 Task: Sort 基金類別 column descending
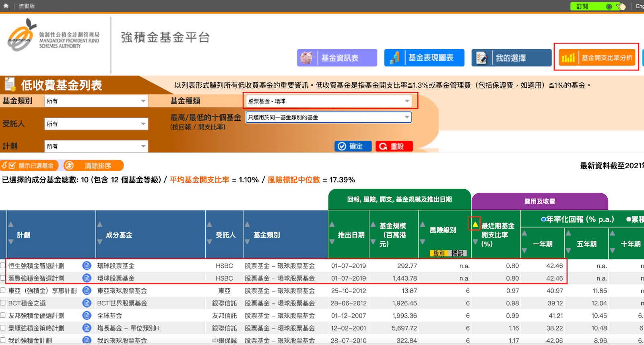(247, 242)
